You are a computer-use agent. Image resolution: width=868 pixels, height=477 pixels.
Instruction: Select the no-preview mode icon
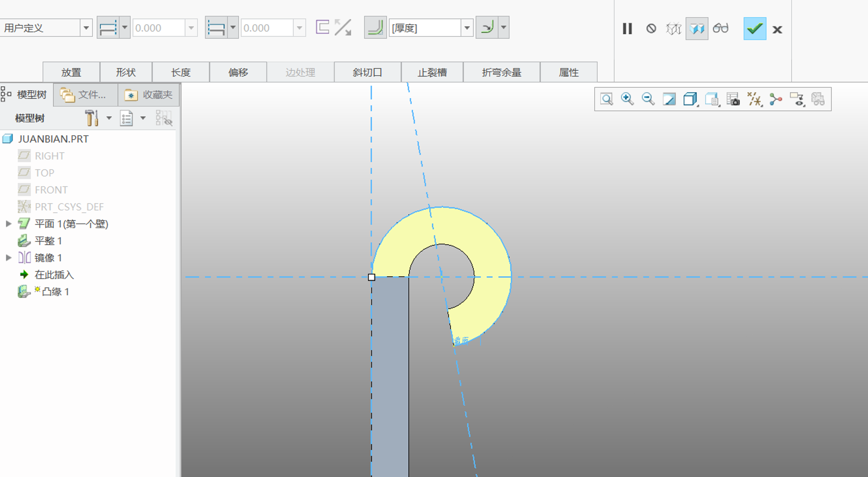coord(651,29)
